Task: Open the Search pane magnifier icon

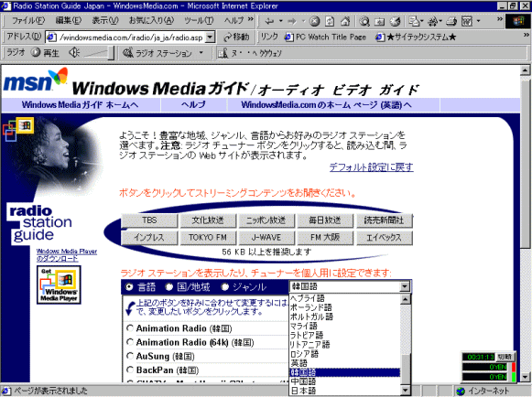Action: tap(364, 21)
